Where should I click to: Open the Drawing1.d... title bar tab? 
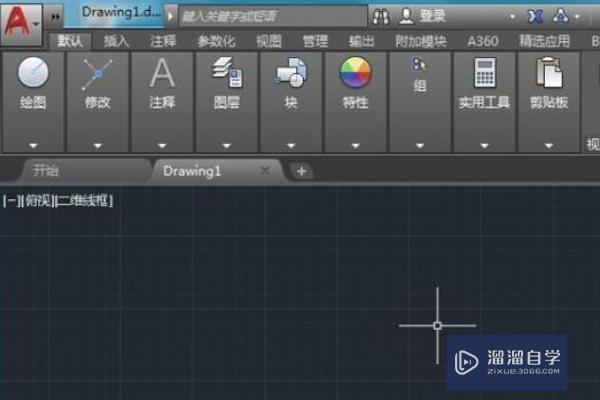[115, 14]
